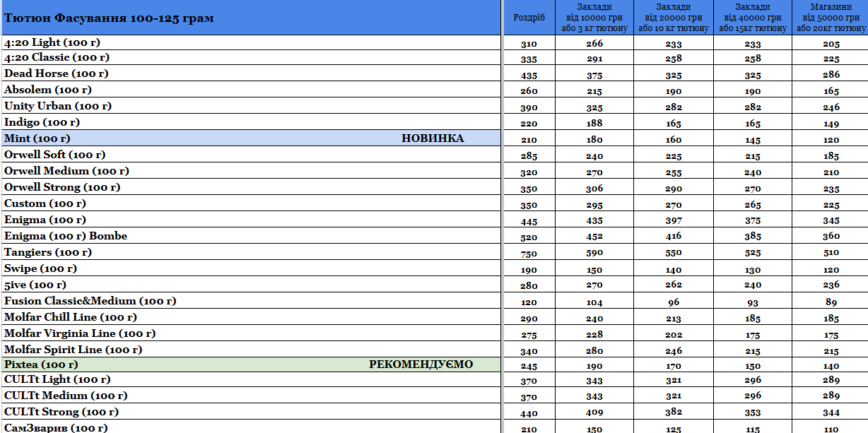Click price 291 in 4:20 Classic row

click(x=594, y=59)
